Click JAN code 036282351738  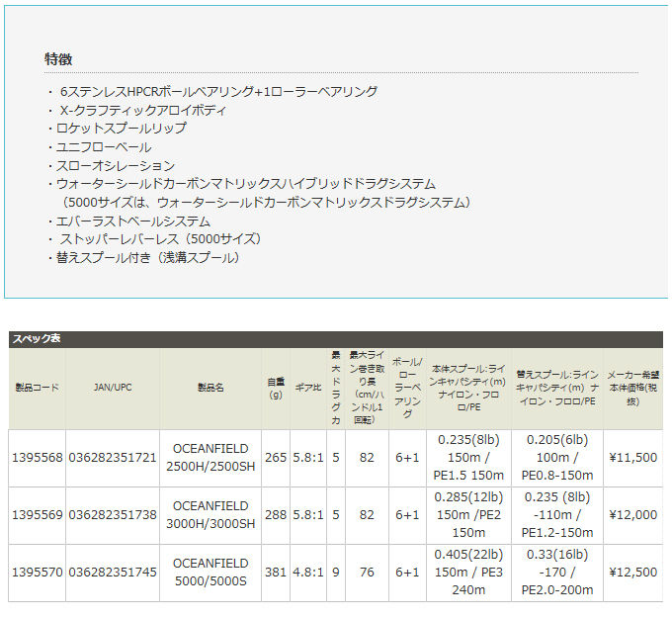click(113, 515)
